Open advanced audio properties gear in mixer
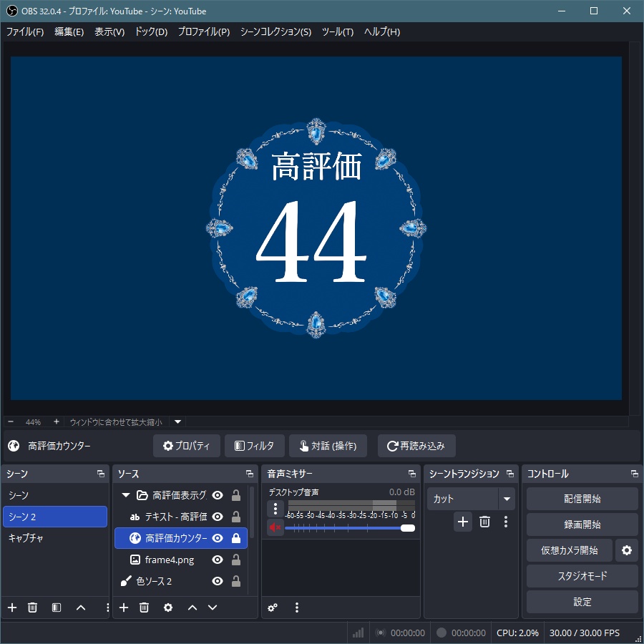 (272, 608)
